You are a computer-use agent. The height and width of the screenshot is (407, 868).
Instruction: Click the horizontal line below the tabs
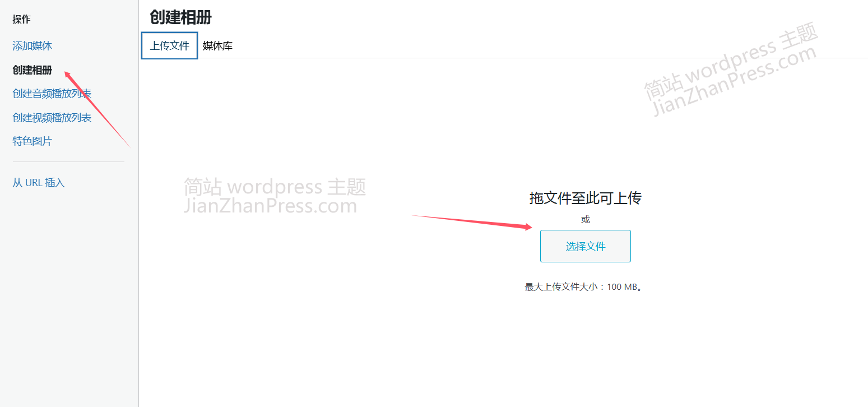(x=504, y=58)
